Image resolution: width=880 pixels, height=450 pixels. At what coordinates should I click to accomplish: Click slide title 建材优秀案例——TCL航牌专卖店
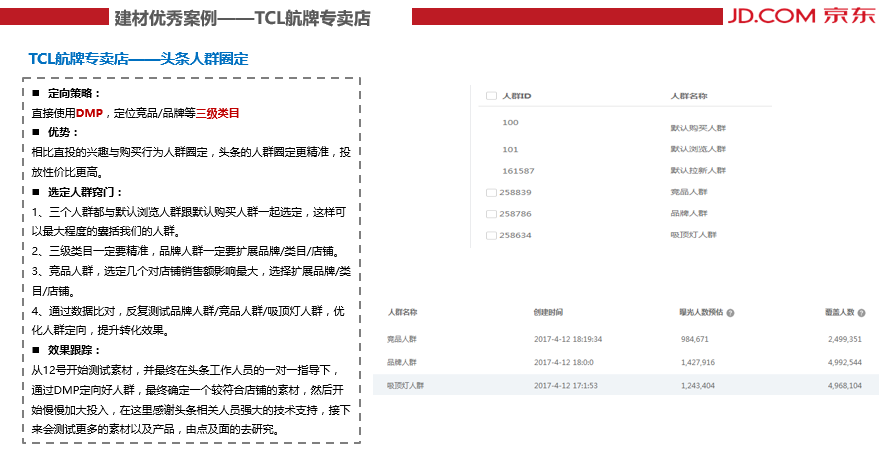[242, 18]
